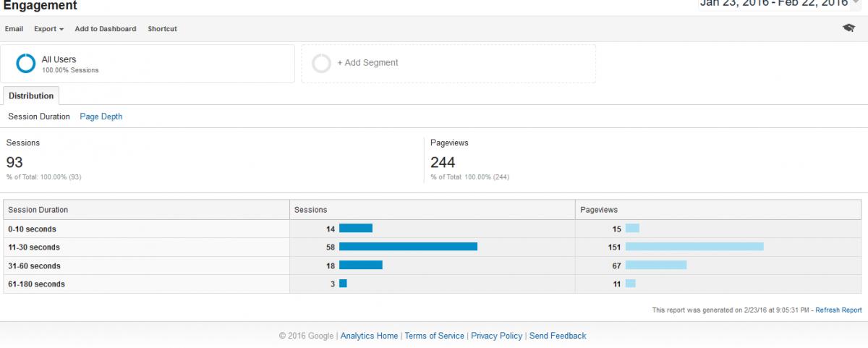The width and height of the screenshot is (868, 348).
Task: Select the 11-30 seconds row label
Action: [34, 247]
